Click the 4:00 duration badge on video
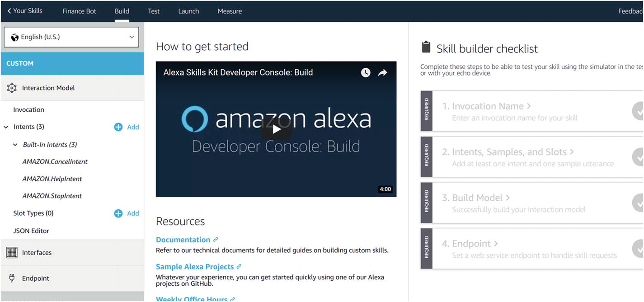Screen dimensions: 644x302 point(385,189)
